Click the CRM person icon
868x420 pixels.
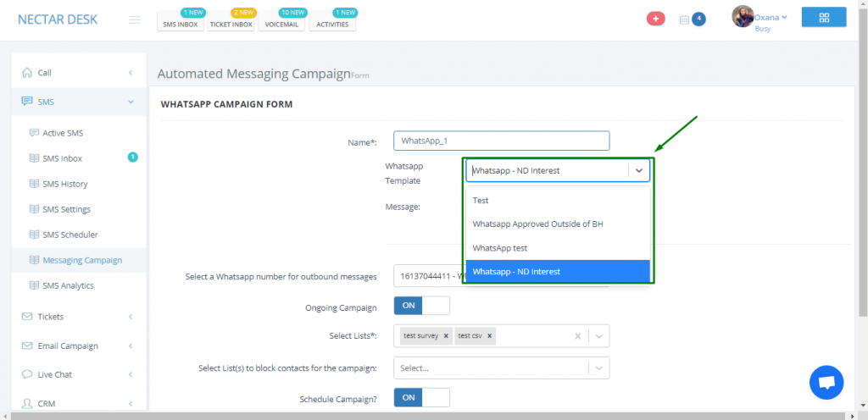(26, 403)
